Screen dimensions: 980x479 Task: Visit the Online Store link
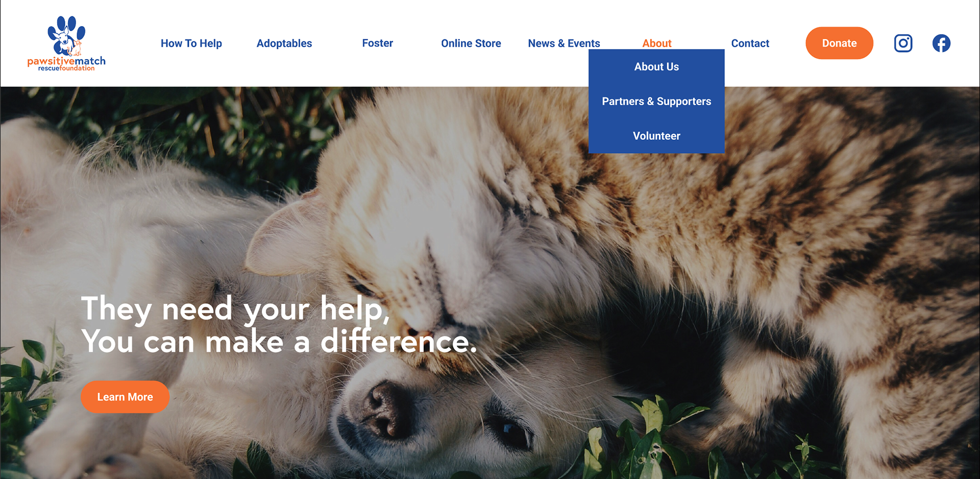click(471, 43)
